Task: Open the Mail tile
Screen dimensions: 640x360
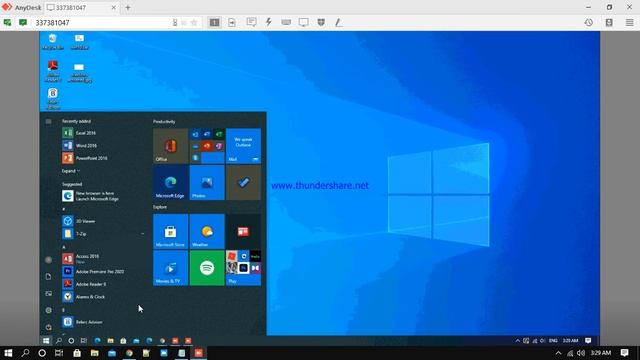Action: [243, 146]
